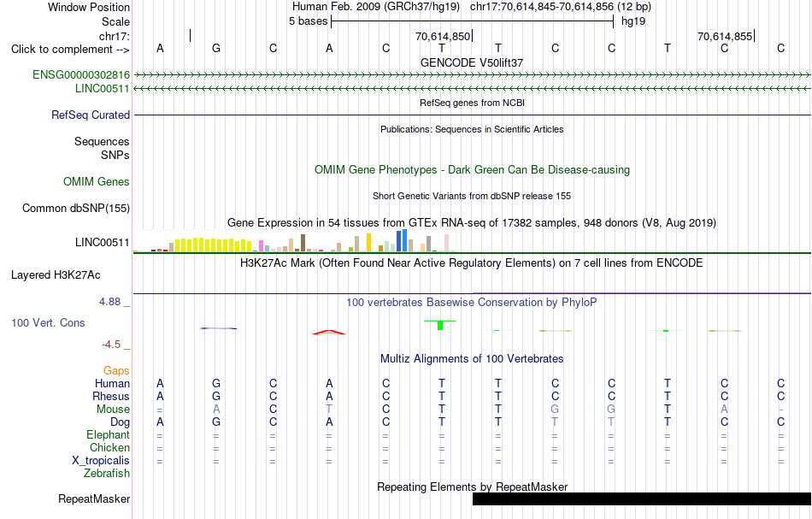Click the Chicken species row label
This screenshot has height=519, width=812.
pos(109,448)
